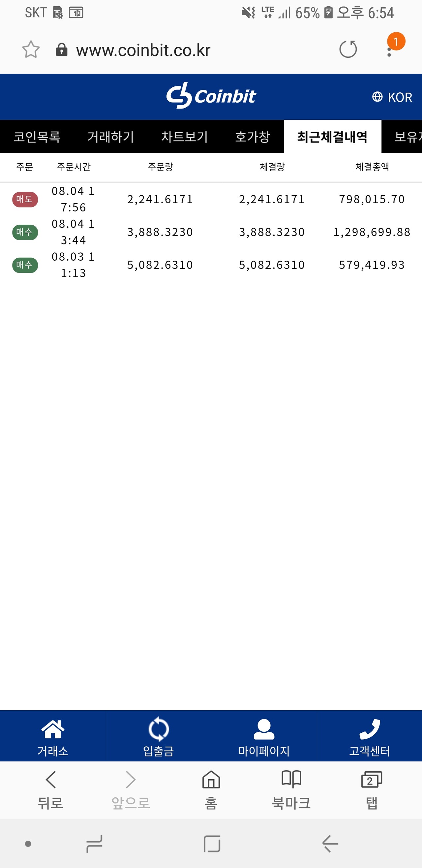Open the browser 홈 button
This screenshot has width=422, height=868.
click(211, 789)
